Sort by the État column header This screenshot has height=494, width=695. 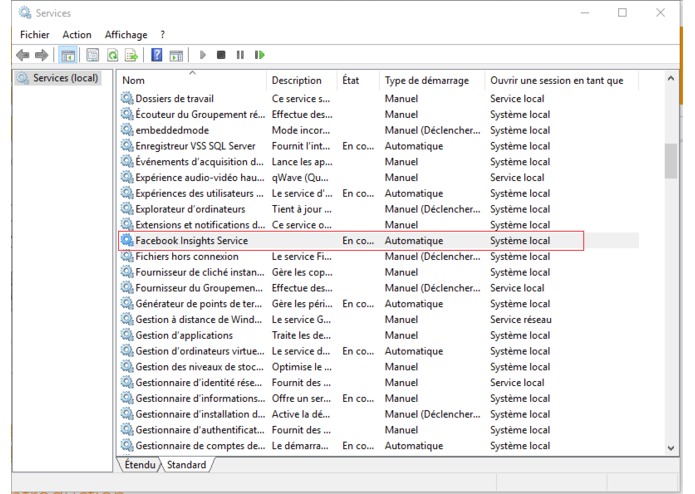tap(358, 80)
